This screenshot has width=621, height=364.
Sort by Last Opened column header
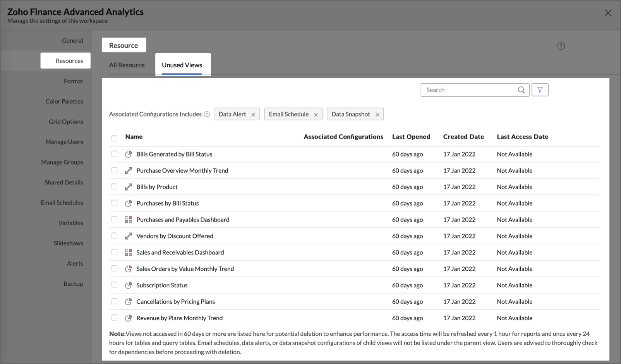[x=411, y=137]
